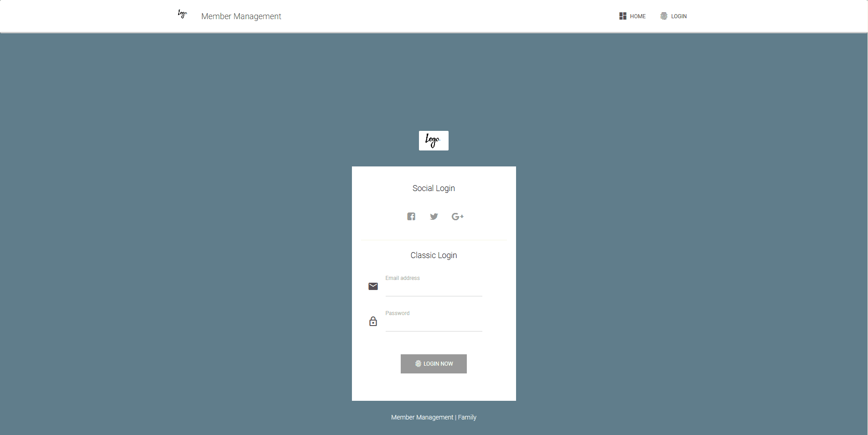Click the Social Login heading
This screenshot has width=868, height=435.
click(x=434, y=188)
